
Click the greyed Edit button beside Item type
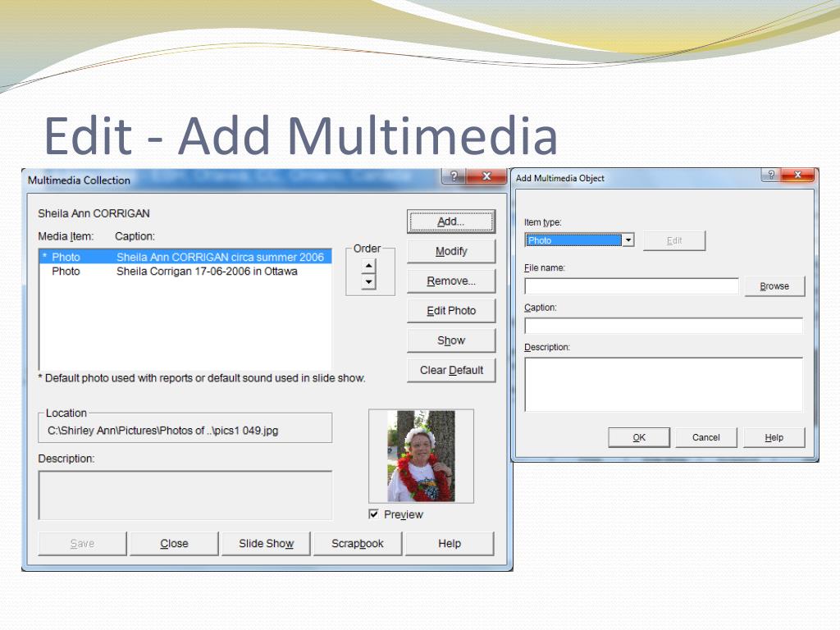click(674, 241)
